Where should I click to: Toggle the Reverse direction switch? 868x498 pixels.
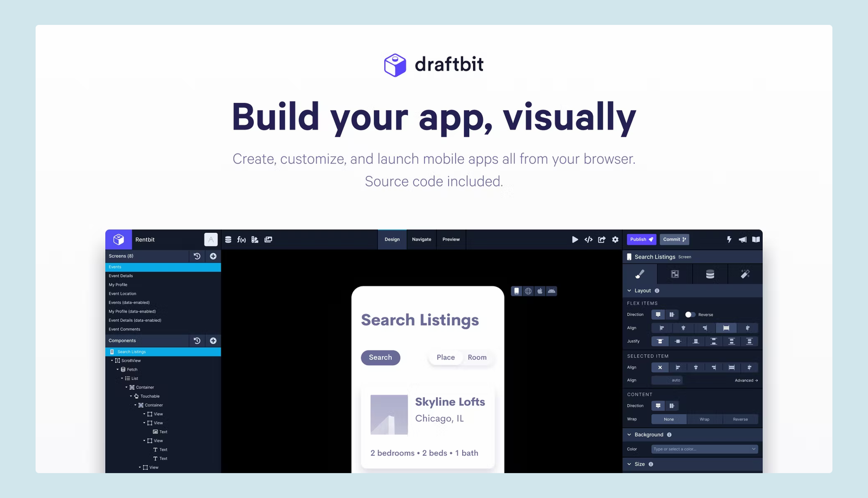point(690,315)
